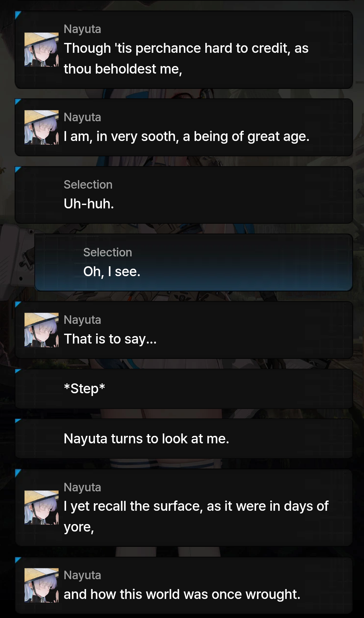This screenshot has width=364, height=618.
Task: Click blue corner marker on "Though 'tis perchance" box
Action: 18,14
